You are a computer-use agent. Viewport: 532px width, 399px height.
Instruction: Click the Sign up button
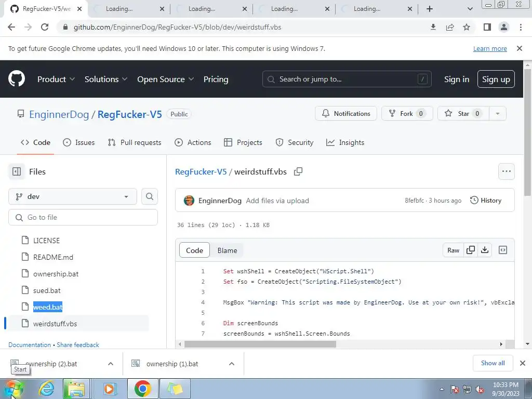[x=496, y=79]
